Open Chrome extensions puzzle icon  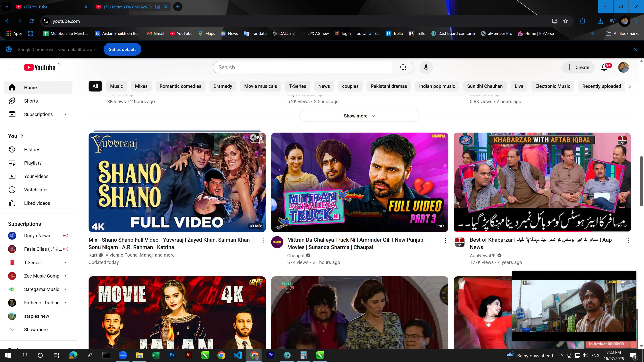582,21
